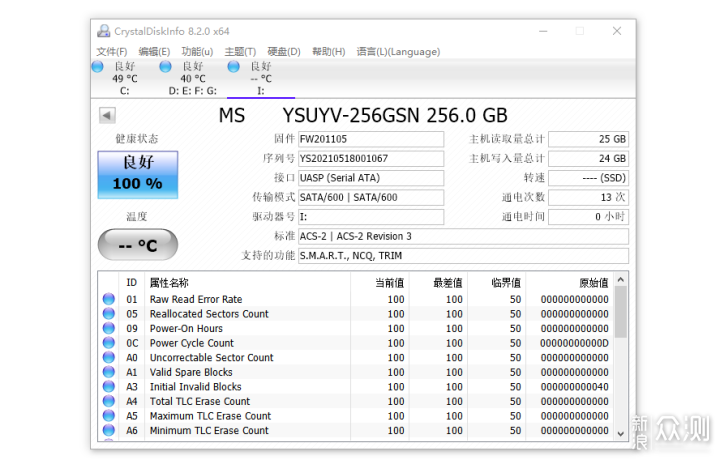Screen dimensions: 720x460
Task: Click the blue health icon for disk C:
Action: tap(97, 67)
